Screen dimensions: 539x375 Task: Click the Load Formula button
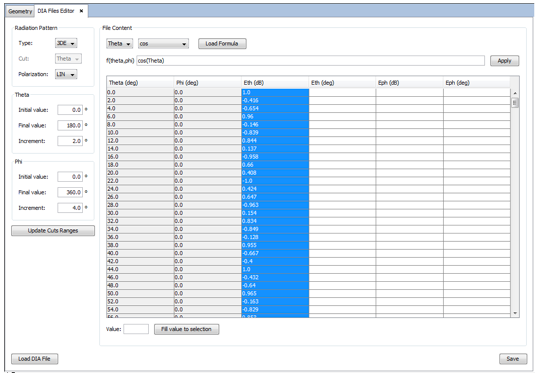tap(222, 44)
